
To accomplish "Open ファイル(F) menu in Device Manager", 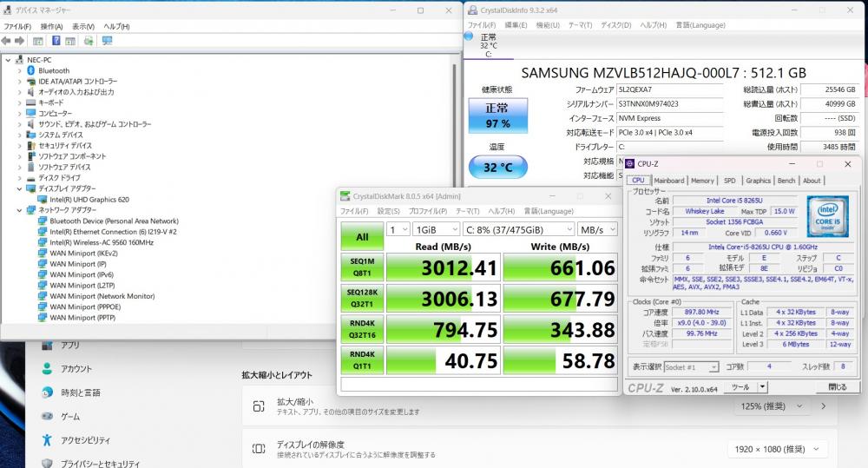I will click(x=17, y=27).
